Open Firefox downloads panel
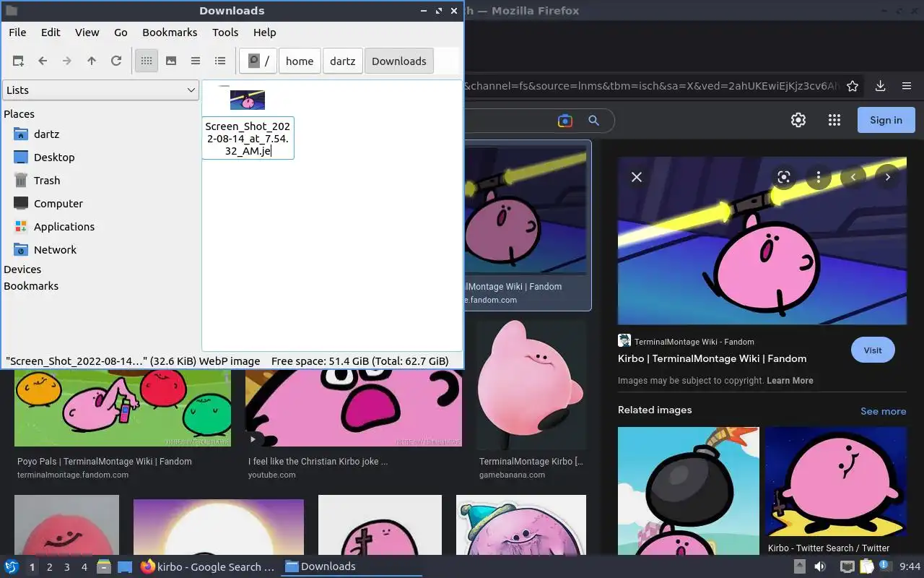The image size is (924, 578). click(880, 86)
